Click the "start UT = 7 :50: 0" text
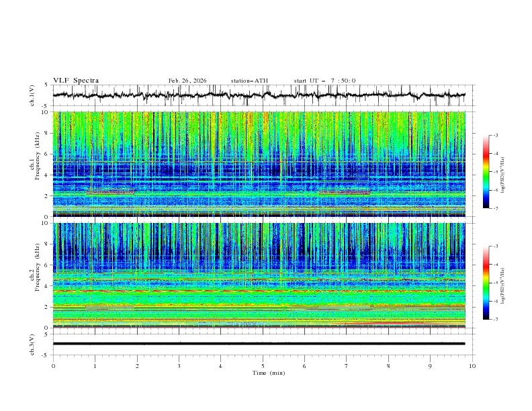Screen dimensions: 532x411 [324, 81]
